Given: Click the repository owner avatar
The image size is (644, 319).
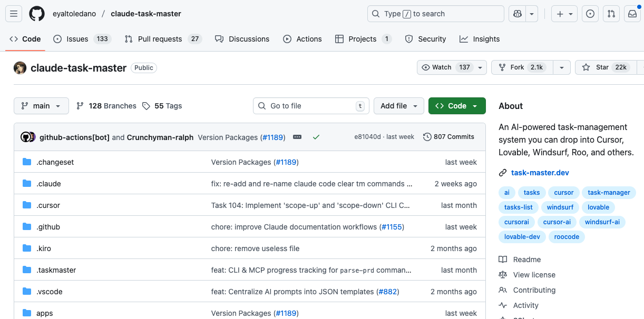Looking at the screenshot, I should [20, 68].
